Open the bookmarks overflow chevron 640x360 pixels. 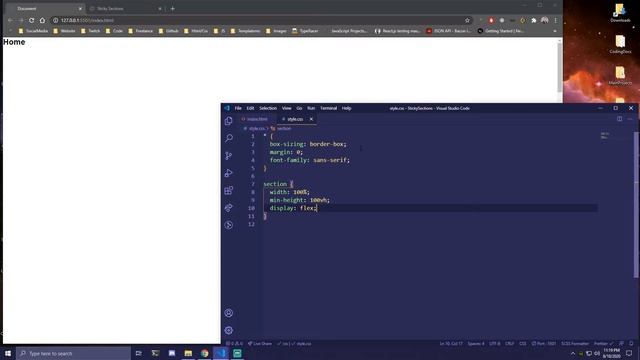[x=555, y=31]
